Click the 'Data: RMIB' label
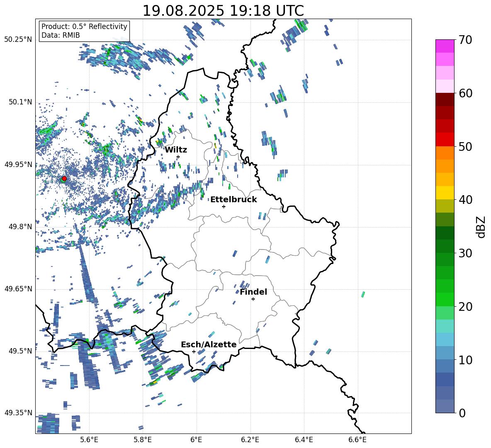Screen dimensions: 491x448 [x=61, y=35]
